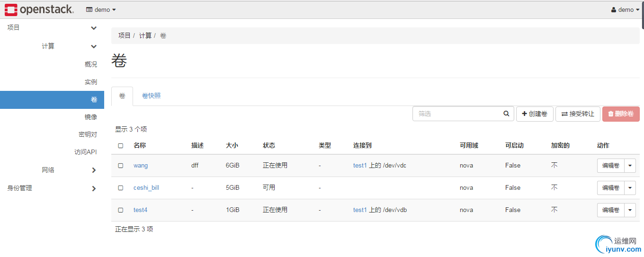Click the 可用 status of ceshi_bill
The height and width of the screenshot is (257, 644).
(269, 188)
